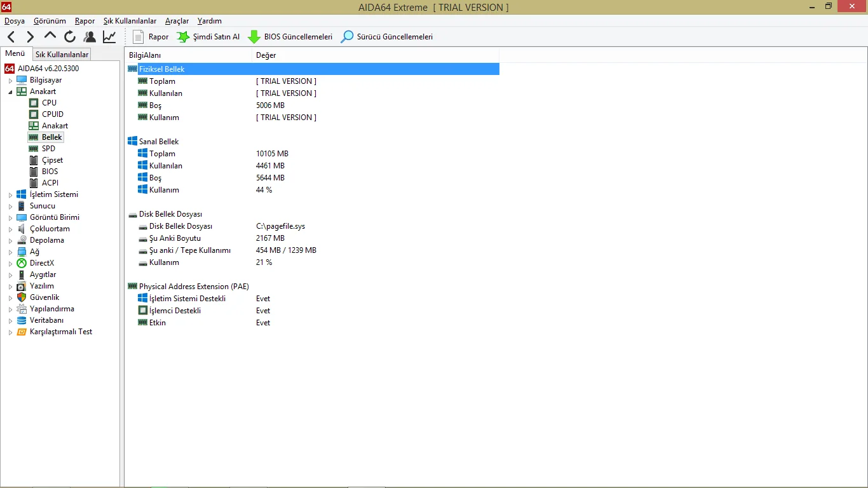The width and height of the screenshot is (868, 488).
Task: Click the database icon beside Veritabanı
Action: [x=22, y=320]
